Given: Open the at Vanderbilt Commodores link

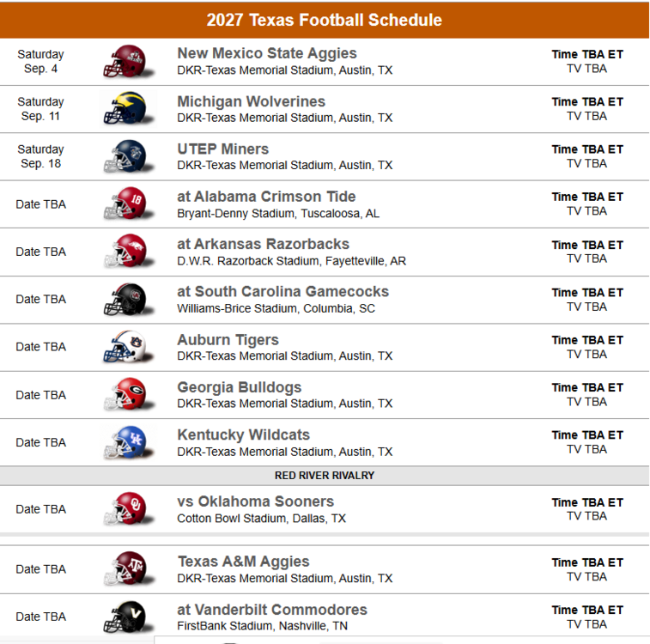Looking at the screenshot, I should (x=272, y=610).
